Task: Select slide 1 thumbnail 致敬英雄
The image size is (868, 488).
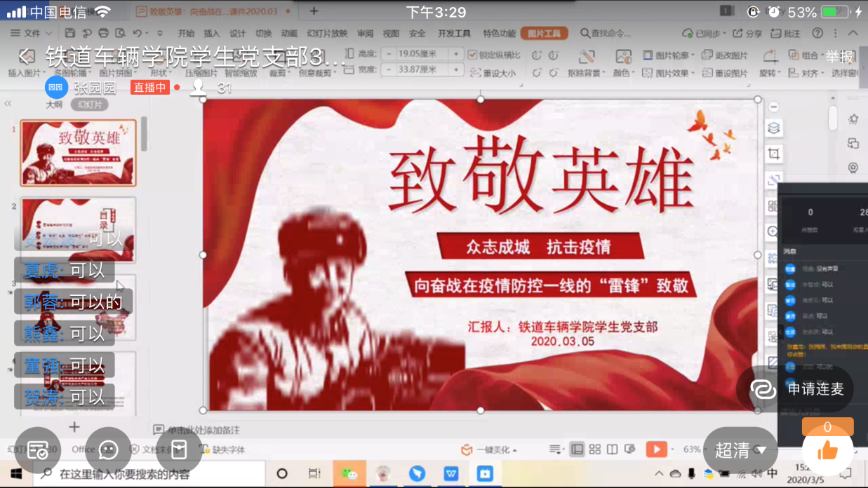Action: pos(79,153)
